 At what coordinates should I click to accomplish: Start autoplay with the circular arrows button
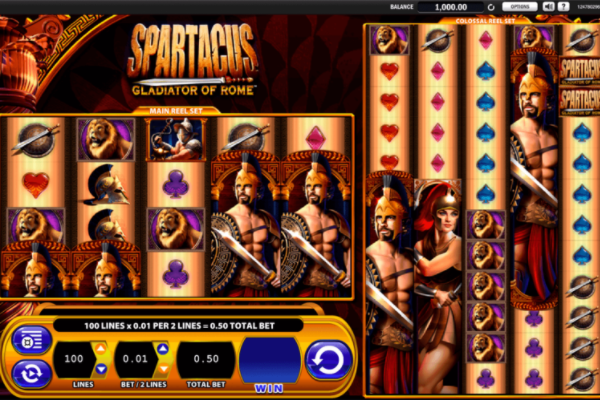pos(31,374)
